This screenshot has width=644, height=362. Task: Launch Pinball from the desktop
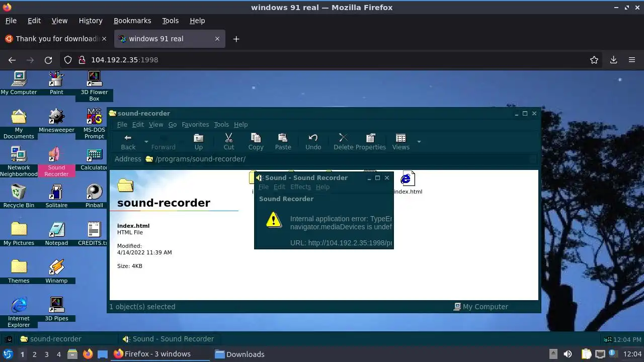point(94,196)
